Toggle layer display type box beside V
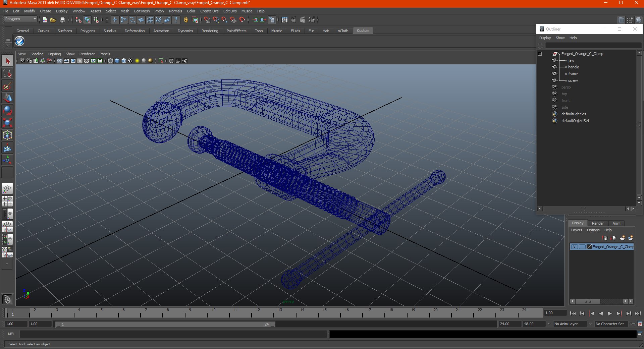The image size is (644, 349). pos(582,247)
